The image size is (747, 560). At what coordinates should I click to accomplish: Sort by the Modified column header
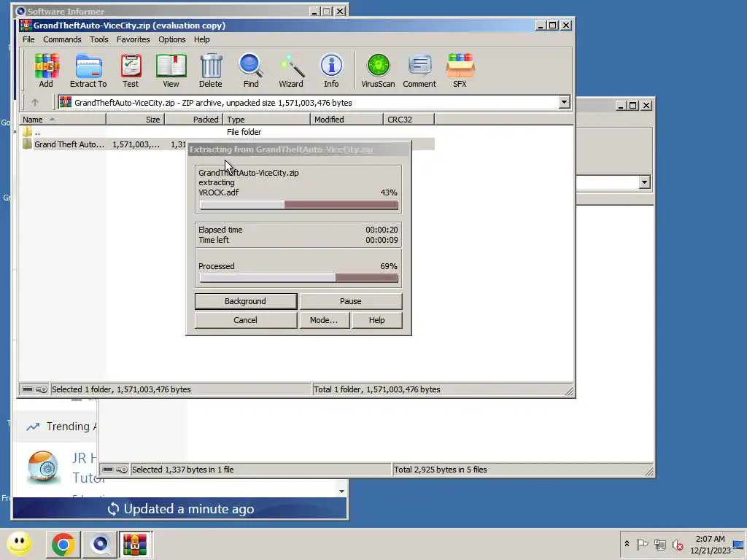347,120
